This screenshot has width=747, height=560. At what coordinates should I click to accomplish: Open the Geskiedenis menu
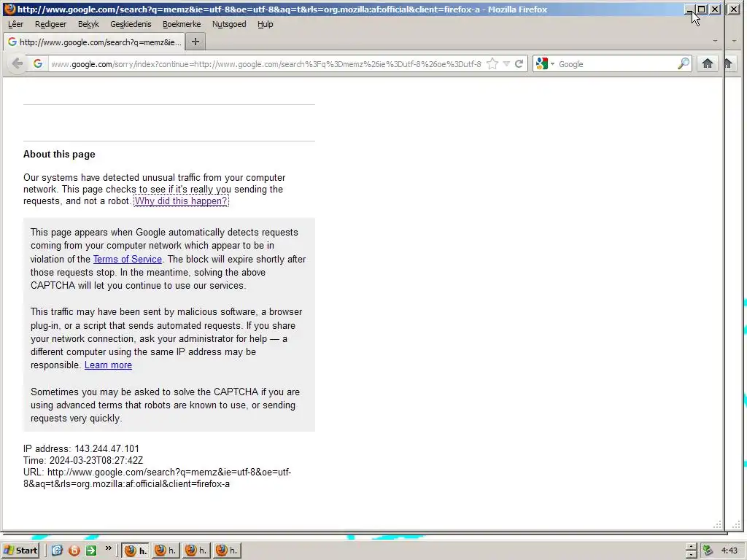pyautogui.click(x=131, y=24)
